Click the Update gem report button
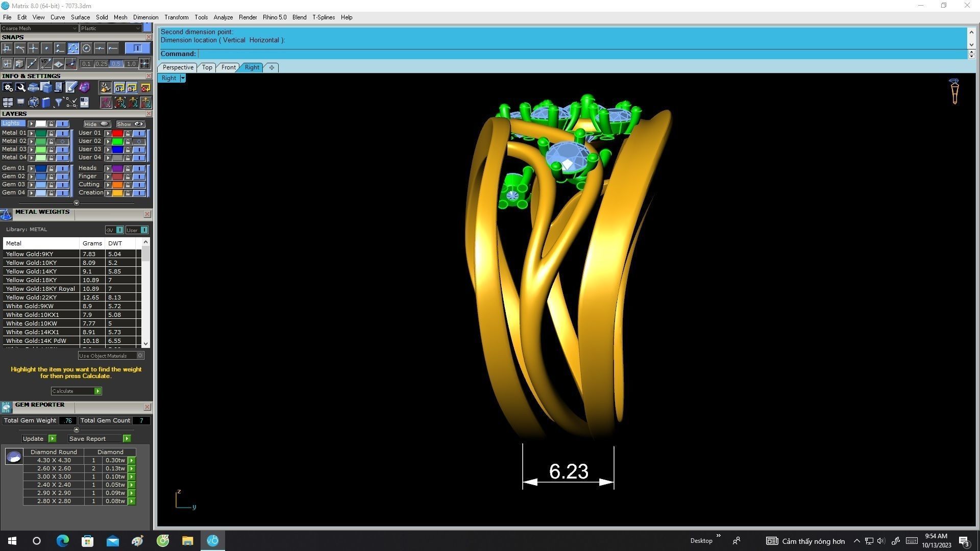The image size is (980, 551). click(39, 439)
